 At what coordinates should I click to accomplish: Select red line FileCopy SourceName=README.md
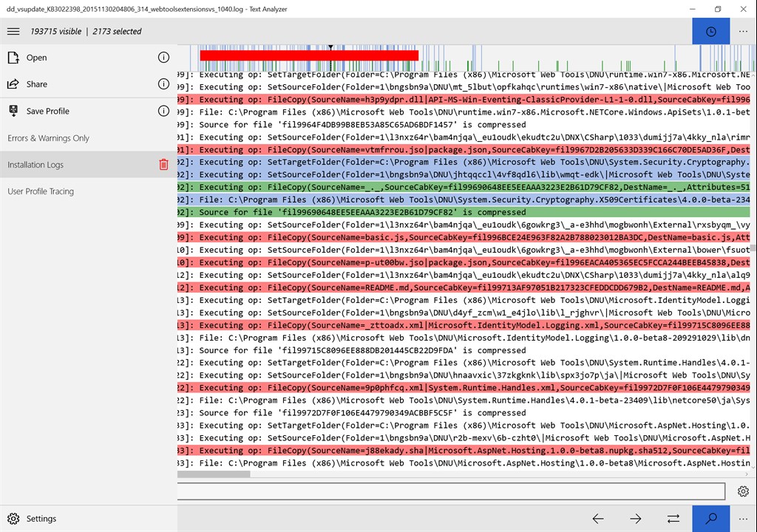(x=464, y=287)
